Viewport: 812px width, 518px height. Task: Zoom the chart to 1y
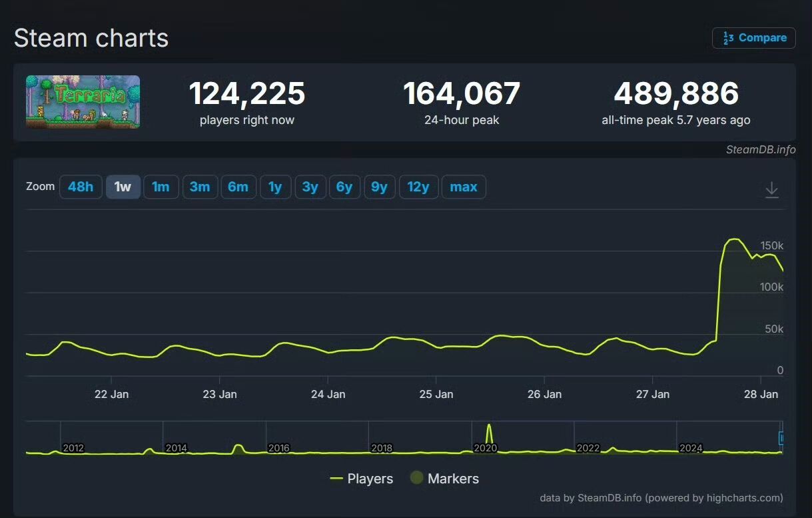[275, 187]
